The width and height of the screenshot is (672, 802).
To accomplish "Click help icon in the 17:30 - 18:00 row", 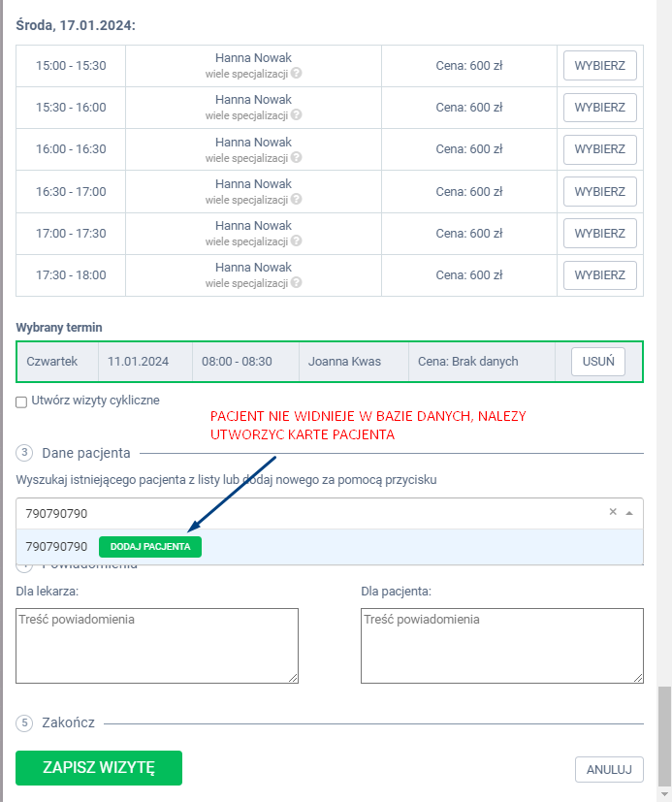I will tap(296, 283).
